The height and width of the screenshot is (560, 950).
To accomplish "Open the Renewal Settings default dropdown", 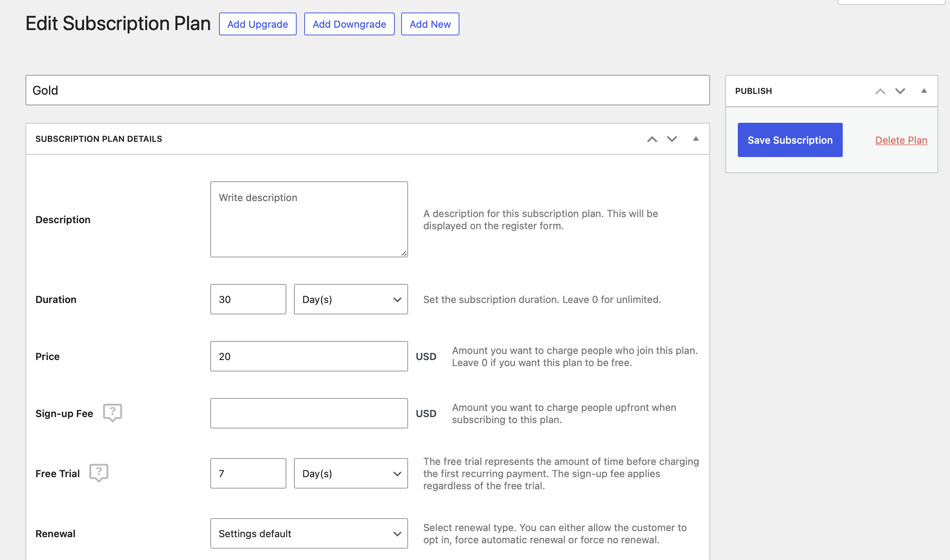I will (309, 533).
